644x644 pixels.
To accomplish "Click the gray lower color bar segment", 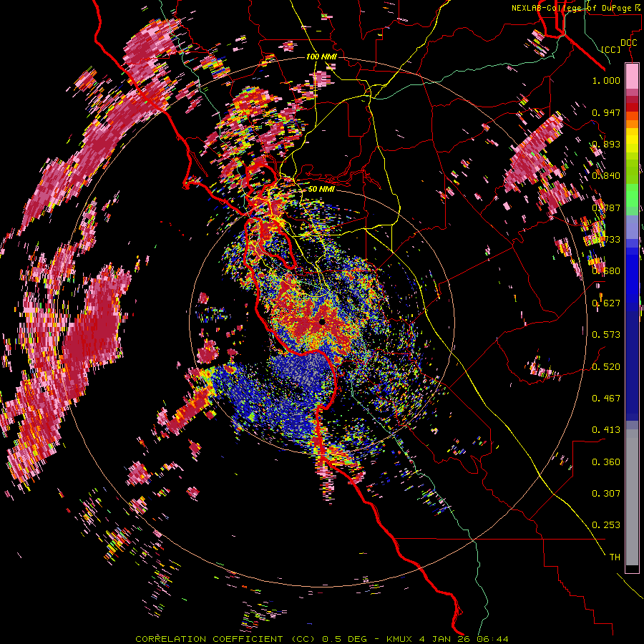I will [x=632, y=497].
